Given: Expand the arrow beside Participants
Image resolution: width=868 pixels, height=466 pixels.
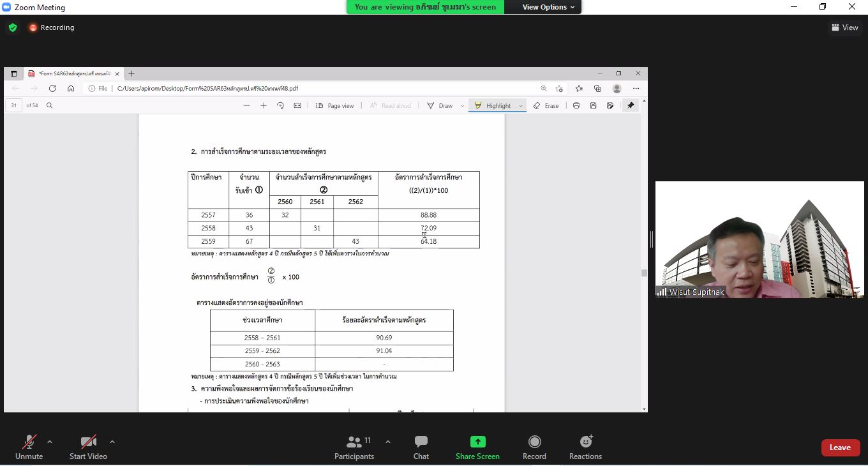Looking at the screenshot, I should (387, 442).
